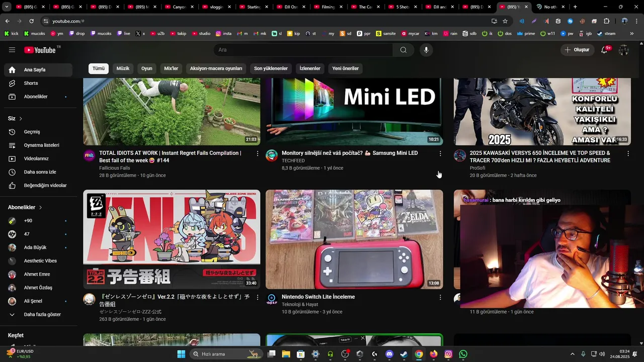Open Aesthetic Vibes subscription channel
Image resolution: width=644 pixels, height=362 pixels.
point(38,261)
